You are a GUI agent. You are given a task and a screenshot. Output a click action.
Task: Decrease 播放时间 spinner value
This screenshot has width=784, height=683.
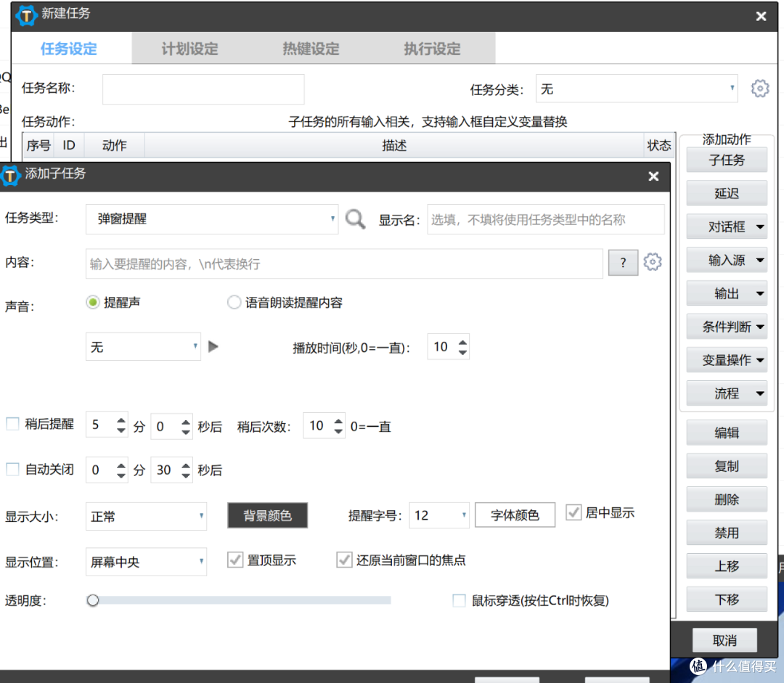click(x=463, y=352)
